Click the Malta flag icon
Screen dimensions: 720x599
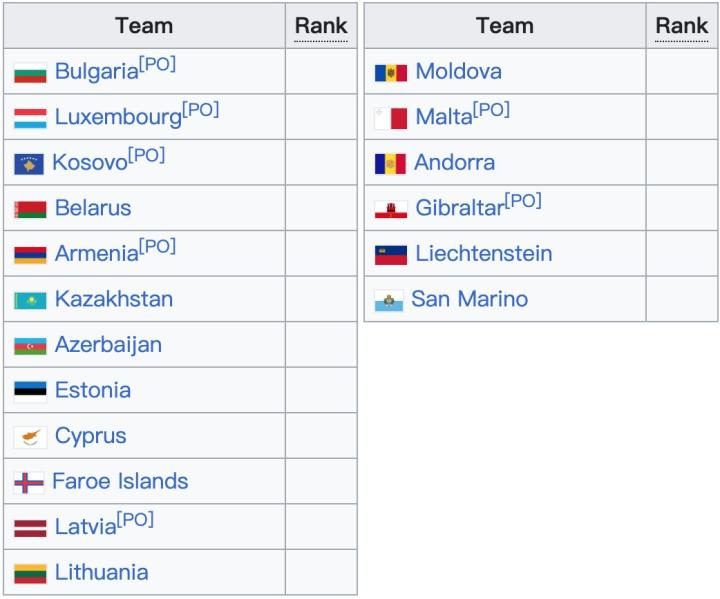[x=391, y=118]
